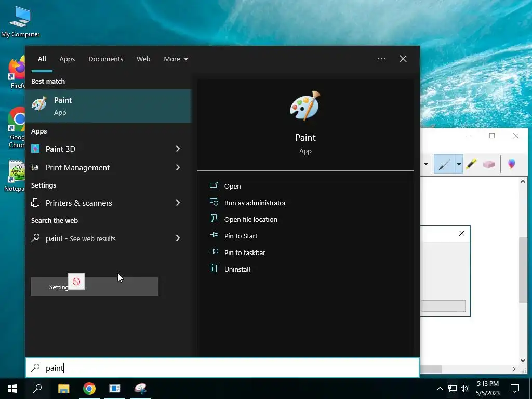Open the pen tool options dropdown arrow

tap(459, 165)
